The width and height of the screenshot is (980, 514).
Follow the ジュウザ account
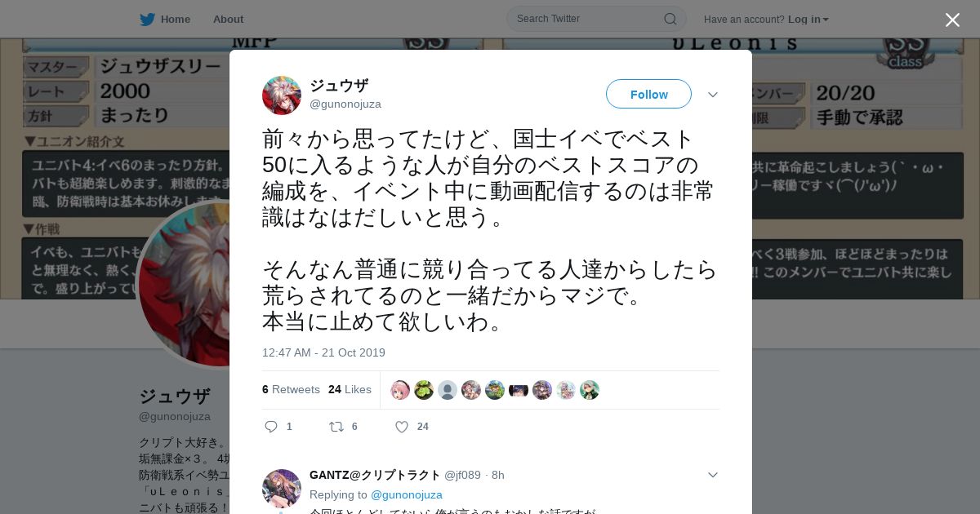click(x=648, y=94)
